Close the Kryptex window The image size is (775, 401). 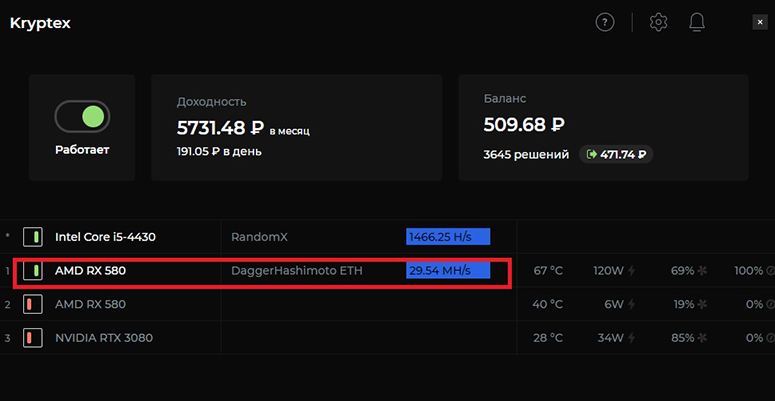pyautogui.click(x=760, y=22)
